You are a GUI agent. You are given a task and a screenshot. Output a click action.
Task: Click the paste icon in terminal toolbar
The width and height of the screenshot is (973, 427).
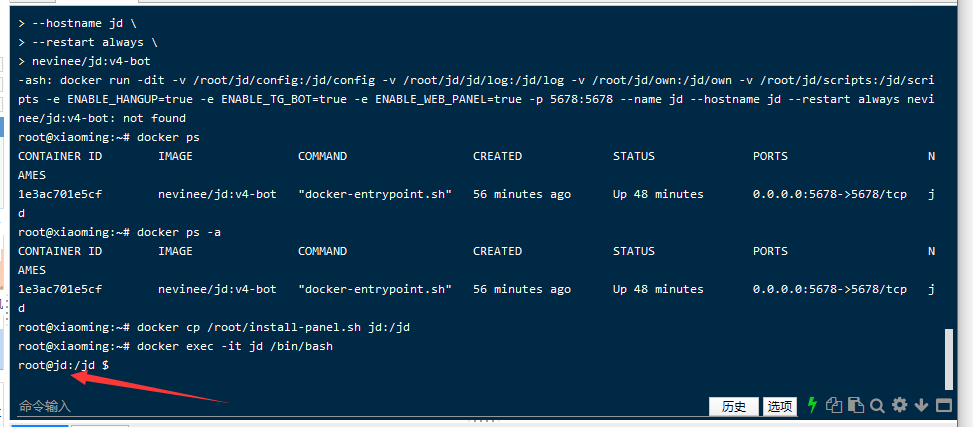pyautogui.click(x=856, y=405)
